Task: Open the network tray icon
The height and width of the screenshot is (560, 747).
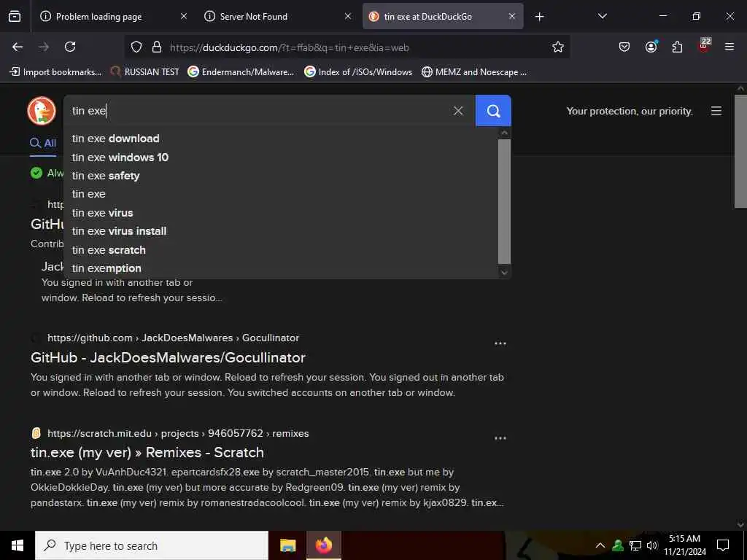Action: (635, 545)
